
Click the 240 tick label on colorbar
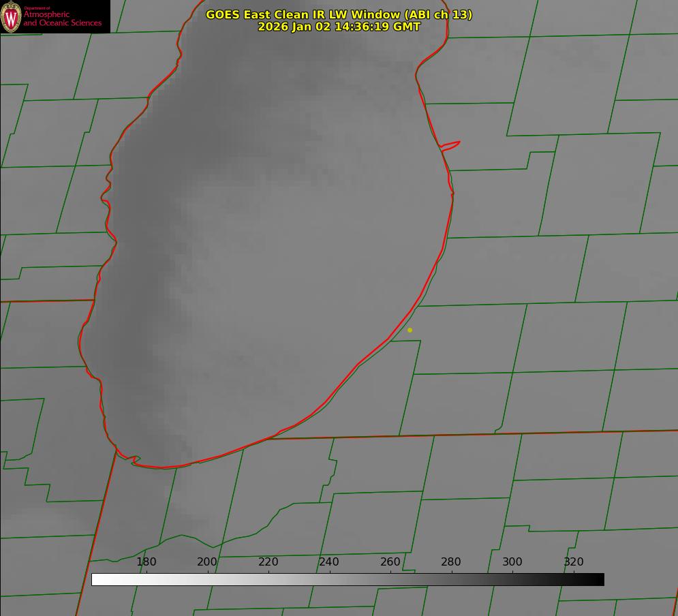(329, 561)
